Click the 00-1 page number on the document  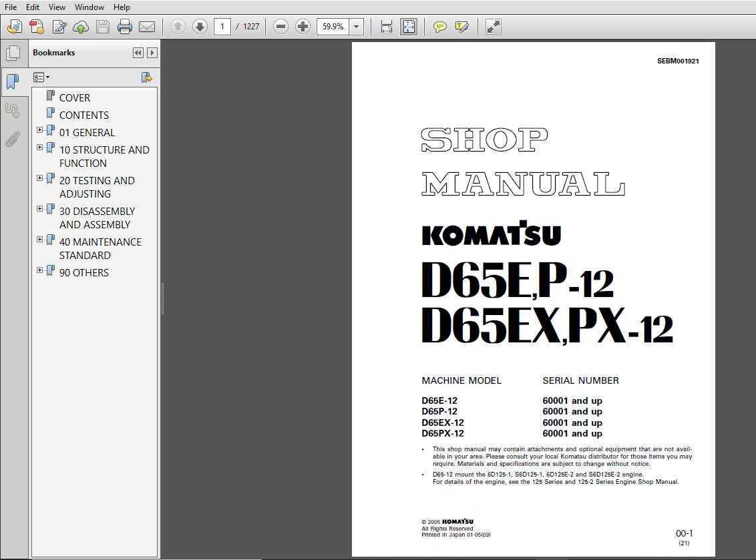tap(684, 533)
